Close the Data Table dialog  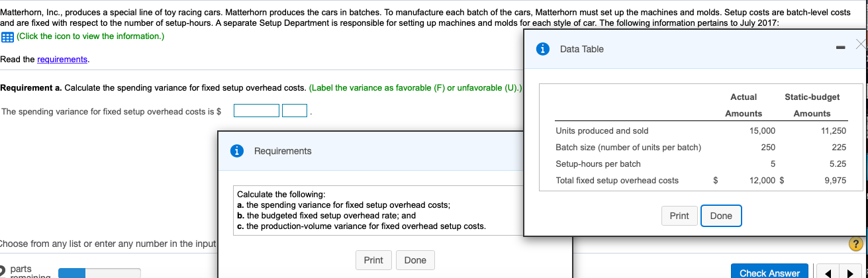(x=860, y=44)
